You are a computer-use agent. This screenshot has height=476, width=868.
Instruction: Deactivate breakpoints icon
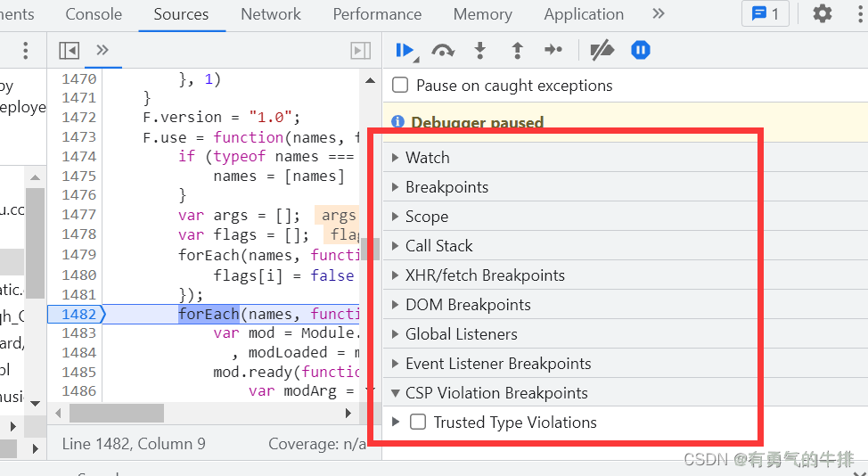pyautogui.click(x=602, y=51)
